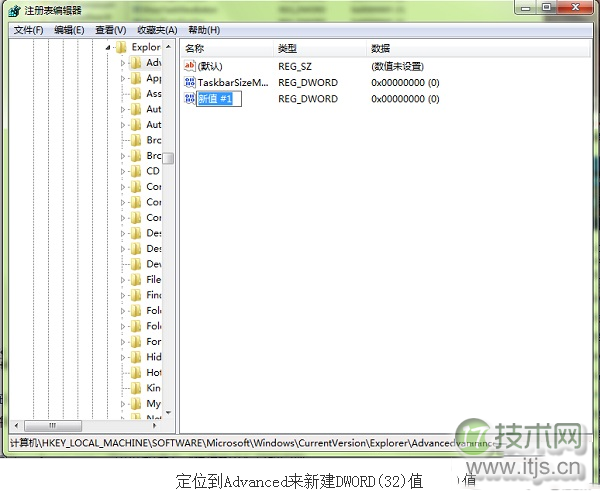Click the Kin key folder icon
The height and width of the screenshot is (492, 600).
136,388
